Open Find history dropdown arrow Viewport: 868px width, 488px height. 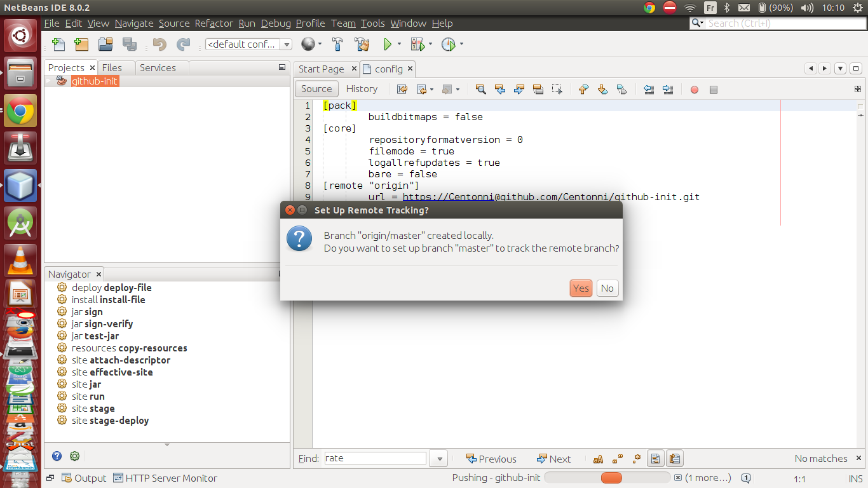coord(438,459)
